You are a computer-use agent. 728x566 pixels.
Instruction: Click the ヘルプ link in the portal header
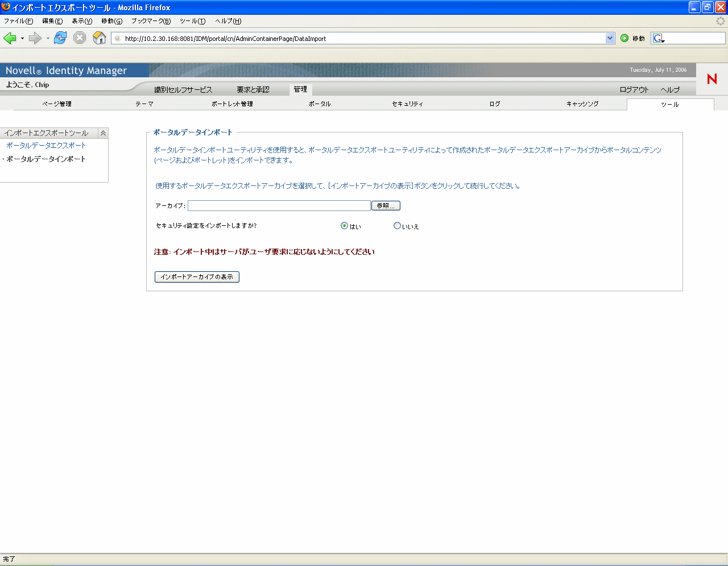tap(670, 90)
